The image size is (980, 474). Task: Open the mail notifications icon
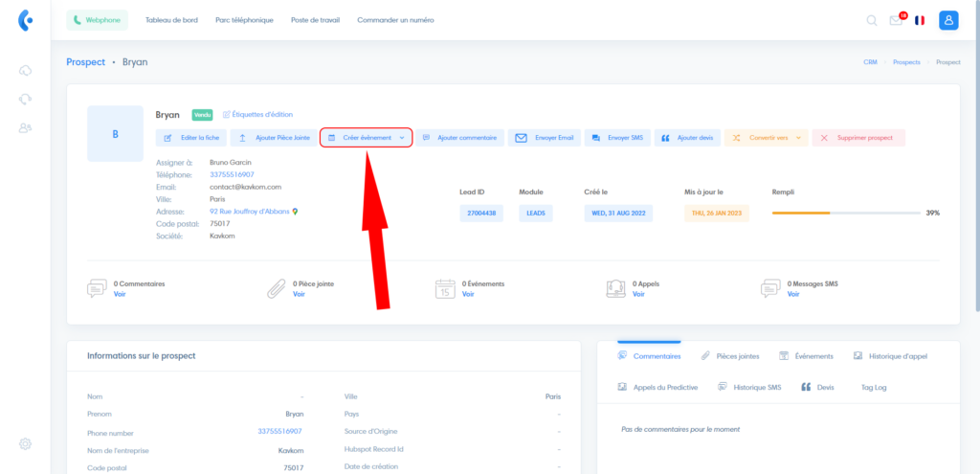click(x=896, y=20)
